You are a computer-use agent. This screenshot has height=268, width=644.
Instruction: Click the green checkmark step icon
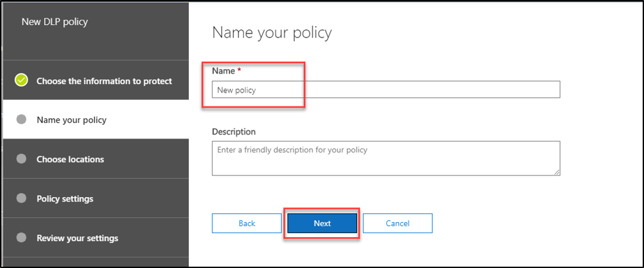click(x=21, y=80)
